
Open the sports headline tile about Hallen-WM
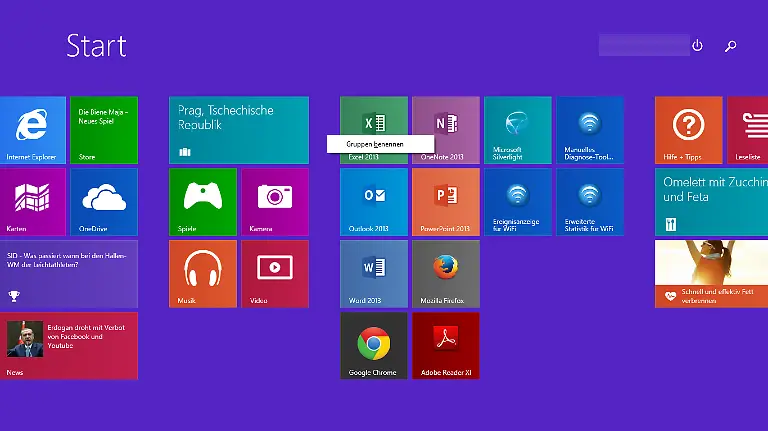click(69, 274)
